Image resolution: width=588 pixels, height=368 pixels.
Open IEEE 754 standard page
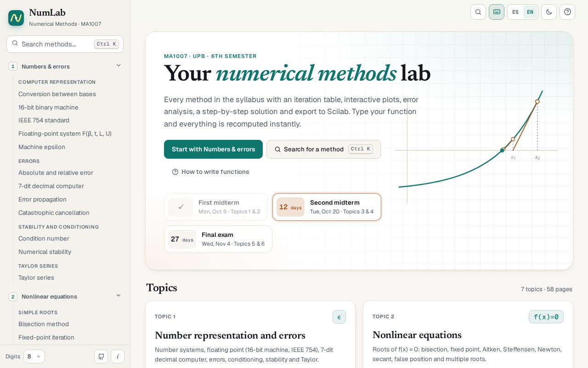[x=44, y=120]
